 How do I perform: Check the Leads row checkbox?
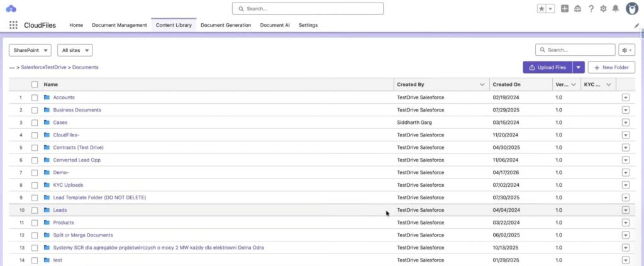35,210
